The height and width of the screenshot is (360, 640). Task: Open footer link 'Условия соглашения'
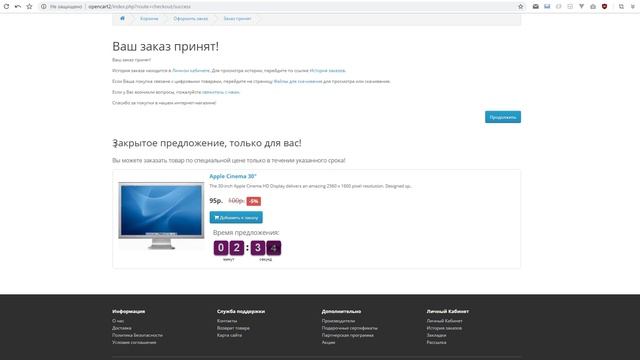coord(134,342)
